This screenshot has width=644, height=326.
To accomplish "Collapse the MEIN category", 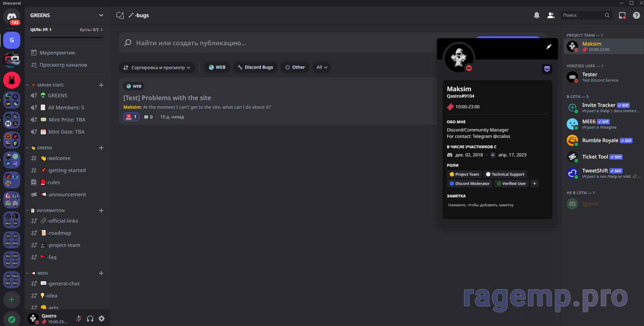I will (x=39, y=273).
